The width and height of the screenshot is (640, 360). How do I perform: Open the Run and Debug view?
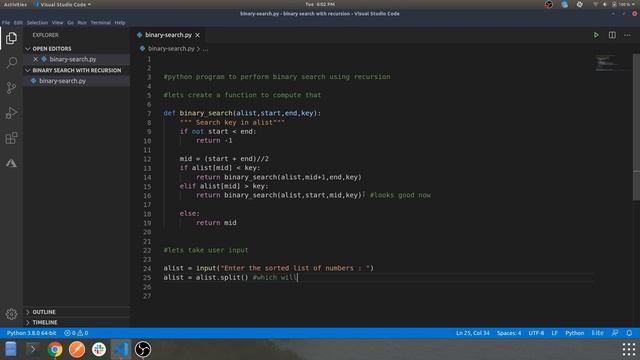11,113
